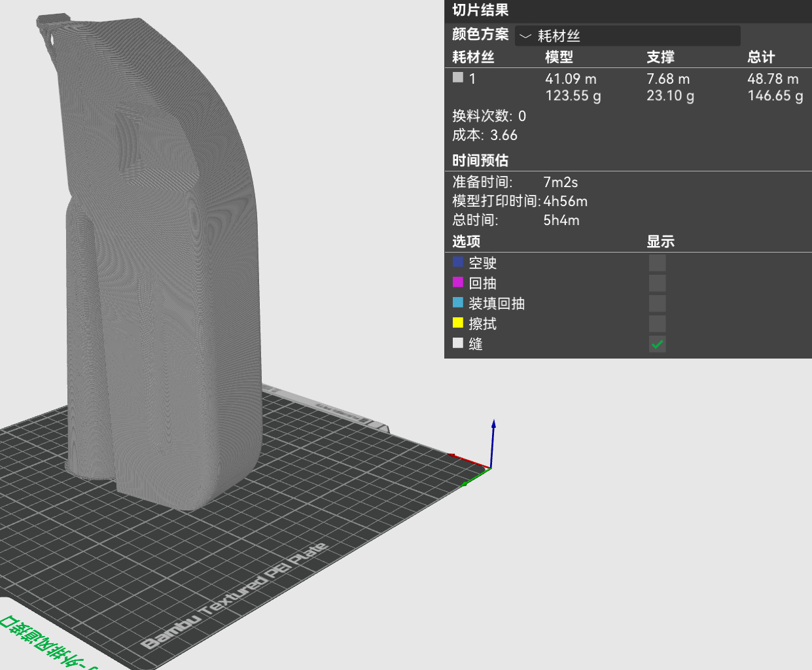Click the 换料次数: 0 line
This screenshot has width=812, height=670.
[489, 116]
